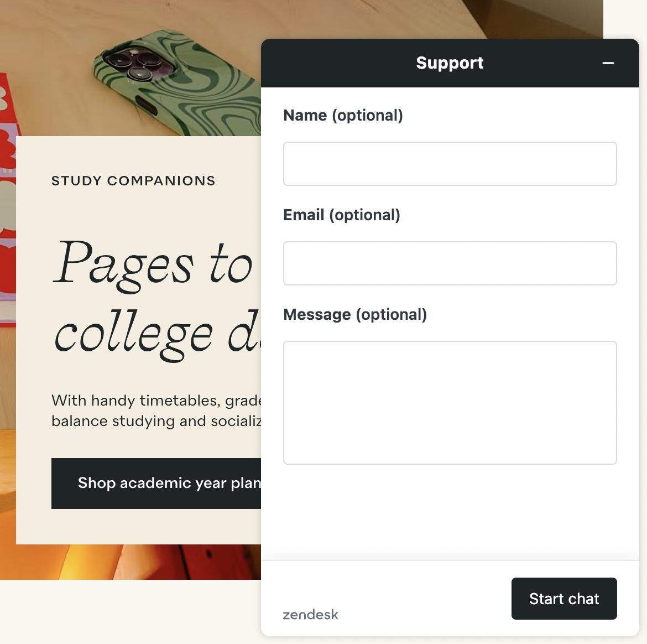
Task: Click the Support header title
Action: [450, 63]
